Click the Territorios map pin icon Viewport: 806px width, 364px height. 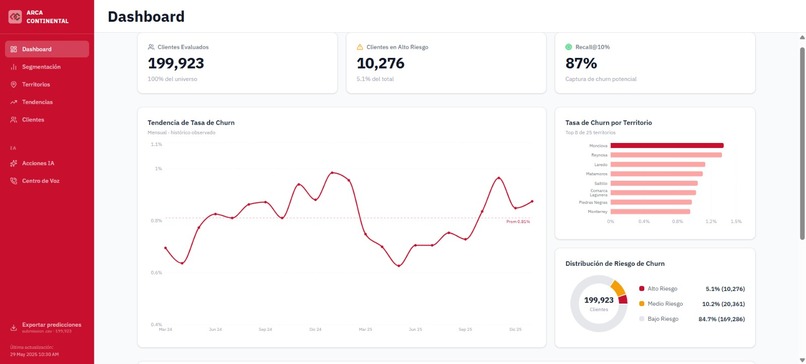click(x=14, y=84)
